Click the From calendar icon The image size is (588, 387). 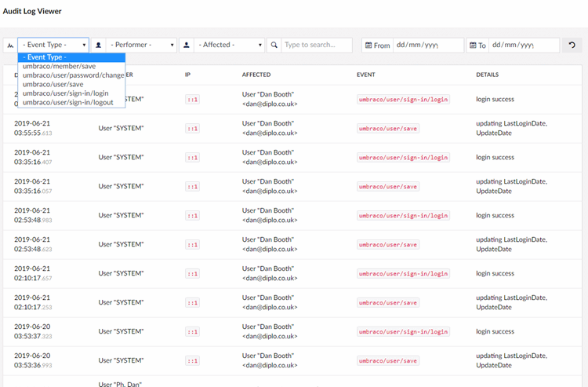tap(368, 46)
